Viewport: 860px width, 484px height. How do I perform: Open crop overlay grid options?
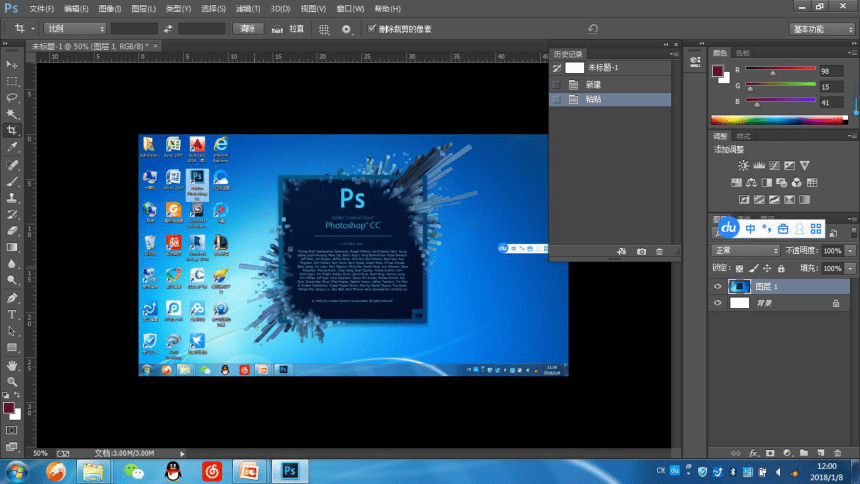pos(324,29)
